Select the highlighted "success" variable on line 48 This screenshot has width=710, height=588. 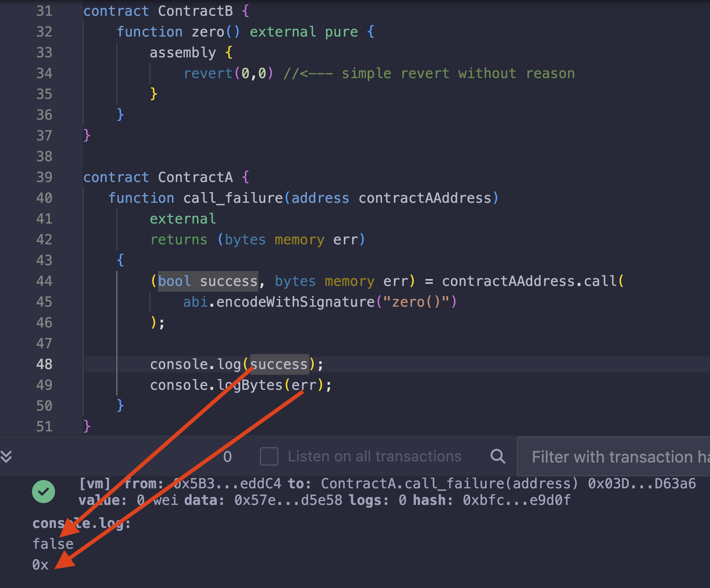point(279,364)
